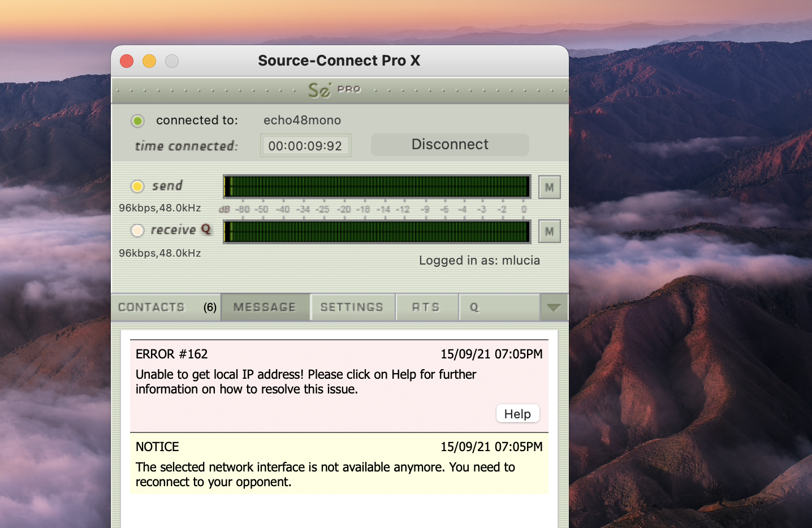Minimize the Source-Connect Pro X window
812x528 pixels.
149,61
